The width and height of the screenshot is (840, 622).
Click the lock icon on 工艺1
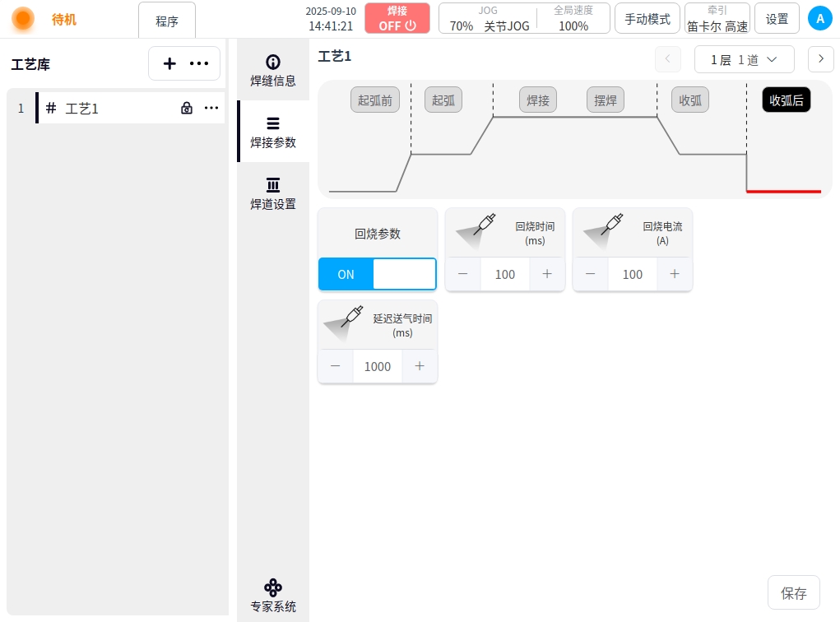pyautogui.click(x=187, y=108)
